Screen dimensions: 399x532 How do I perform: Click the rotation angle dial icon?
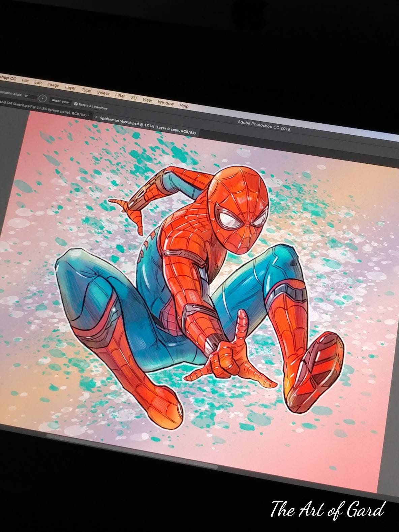tap(42, 98)
